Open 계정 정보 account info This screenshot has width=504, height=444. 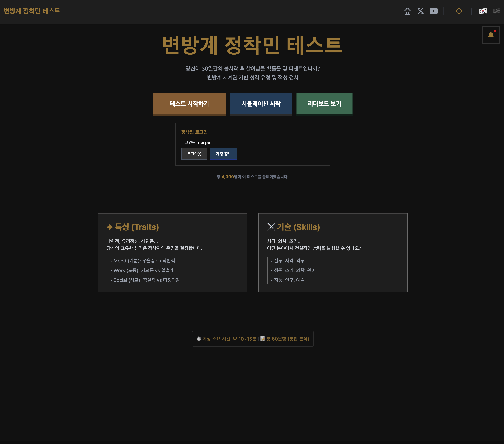223,154
